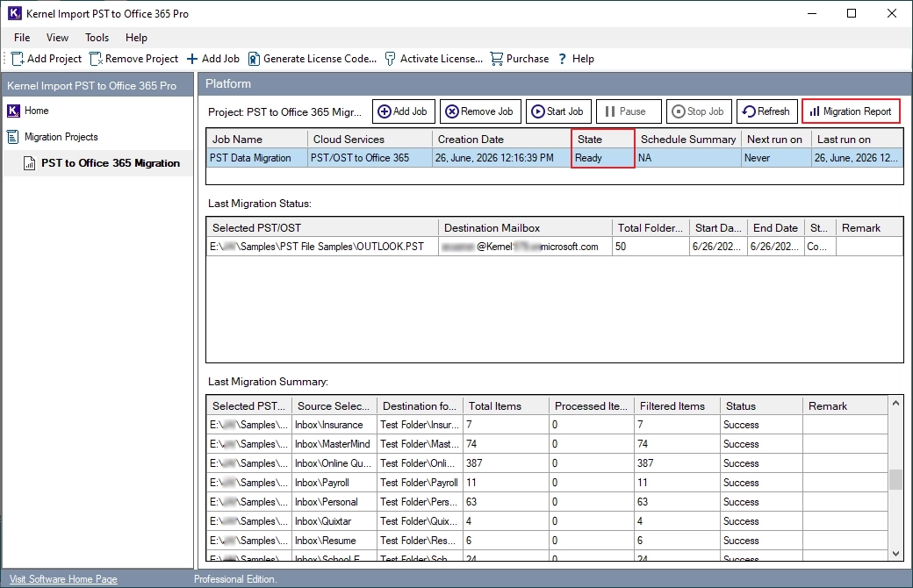Image resolution: width=913 pixels, height=588 pixels.
Task: Select the Inbox\Resume summary row
Action: [x=547, y=540]
